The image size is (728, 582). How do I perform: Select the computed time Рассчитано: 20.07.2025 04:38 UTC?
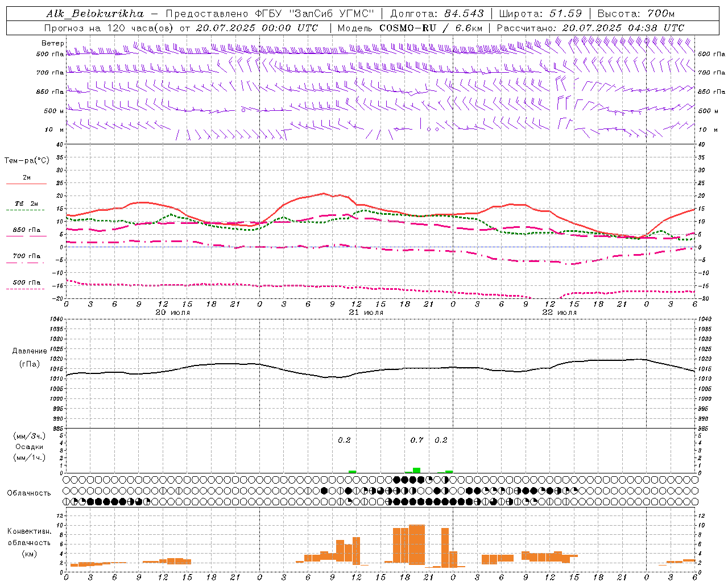(x=590, y=28)
